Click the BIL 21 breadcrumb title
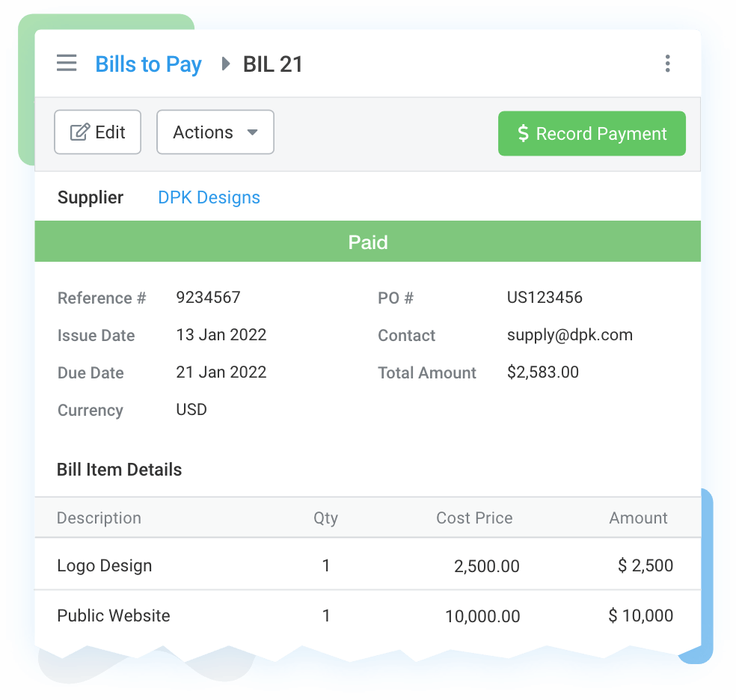This screenshot has width=736, height=700. 273,64
